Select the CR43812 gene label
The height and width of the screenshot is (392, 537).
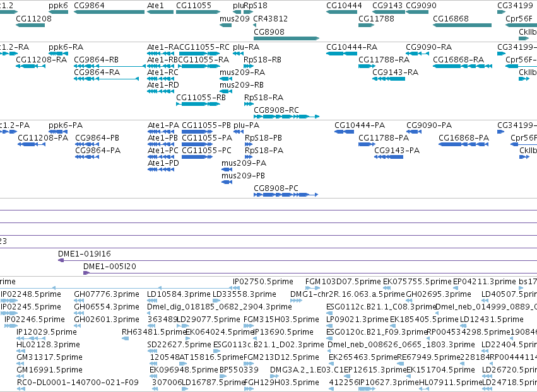(x=270, y=18)
